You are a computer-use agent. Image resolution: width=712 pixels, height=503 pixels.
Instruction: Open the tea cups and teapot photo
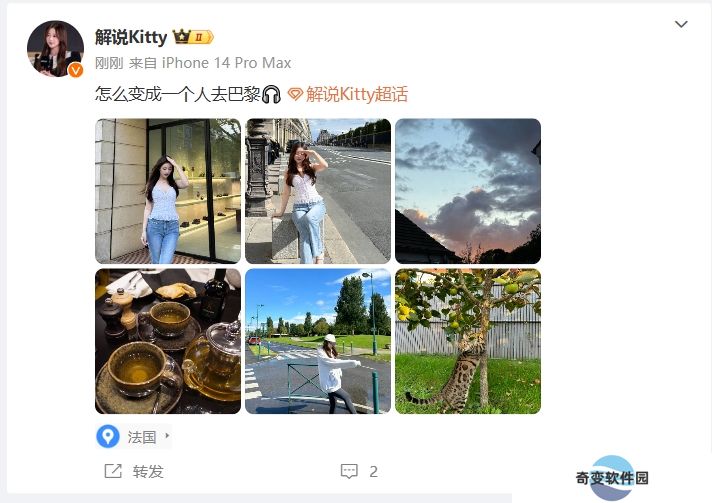(168, 341)
